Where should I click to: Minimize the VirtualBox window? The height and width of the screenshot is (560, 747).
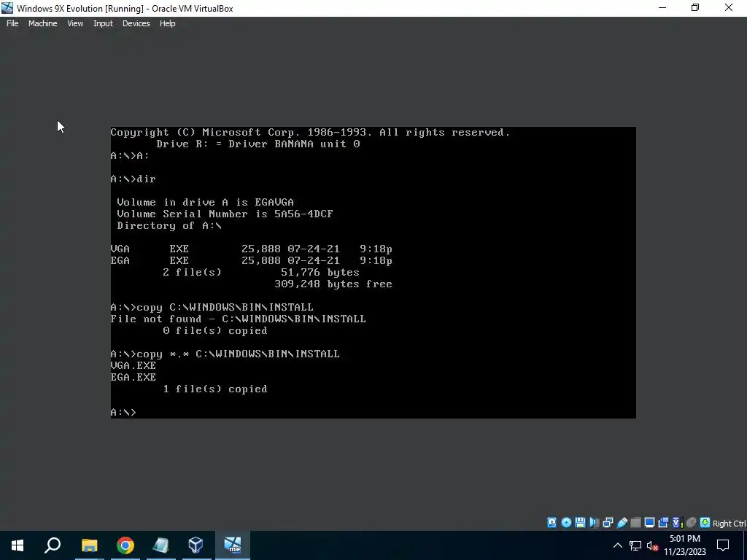pos(662,8)
